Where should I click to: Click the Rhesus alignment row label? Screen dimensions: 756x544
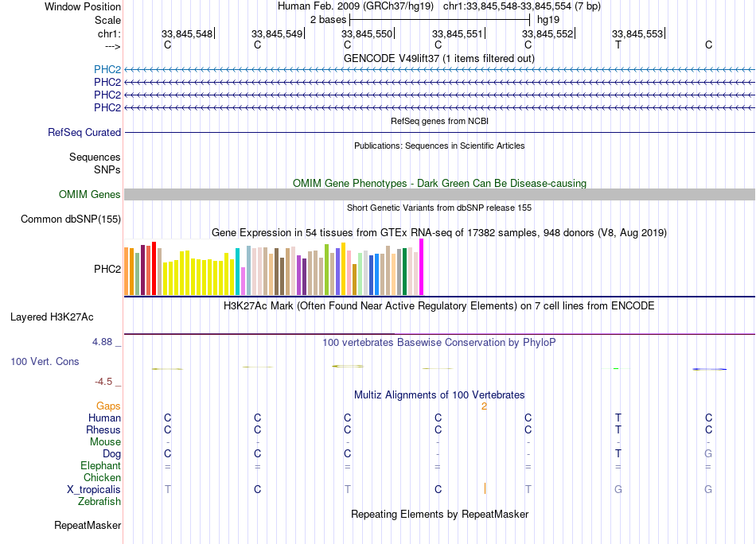[x=103, y=429]
